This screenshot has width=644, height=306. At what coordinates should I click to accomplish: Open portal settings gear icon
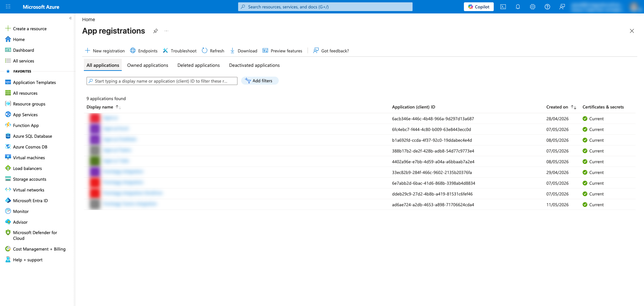[x=533, y=7]
